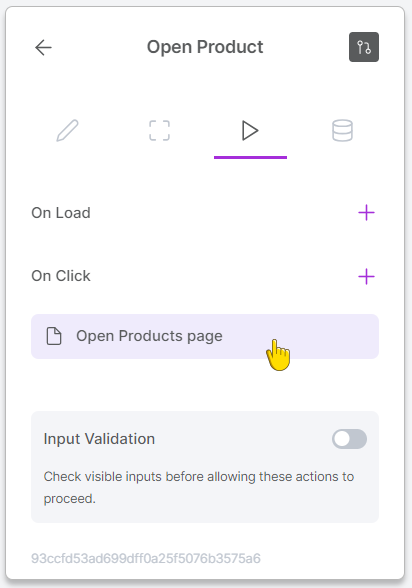Click the word 'proceed.' in the validation card
Screen dimensions: 412x588
[70, 499]
